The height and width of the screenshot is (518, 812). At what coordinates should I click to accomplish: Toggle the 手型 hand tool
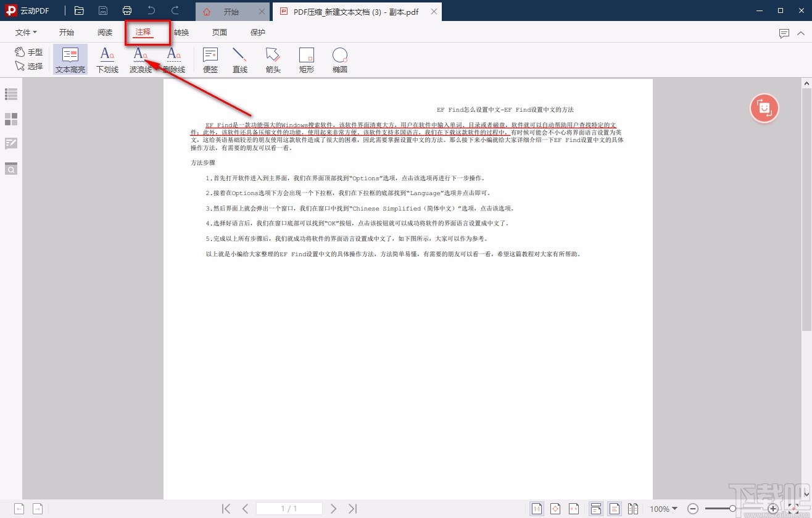click(x=28, y=52)
